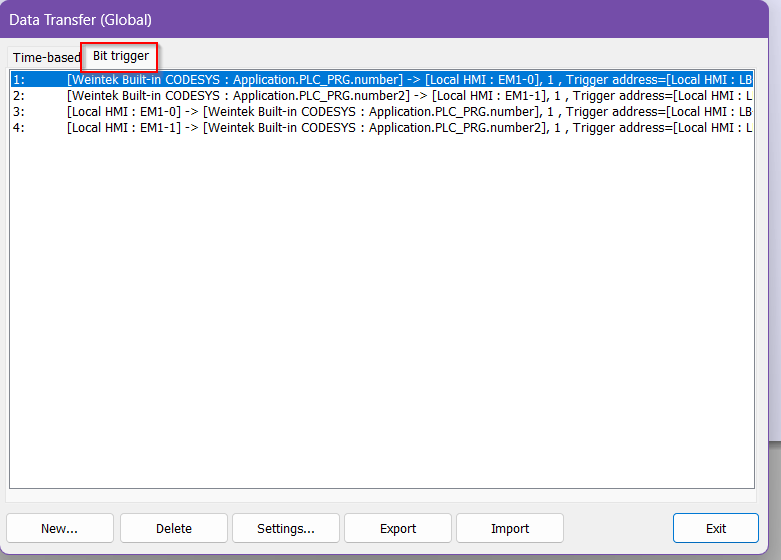Screen dimensions: 781x560
Task: Delete the selected data transfer entry
Action: pos(174,528)
